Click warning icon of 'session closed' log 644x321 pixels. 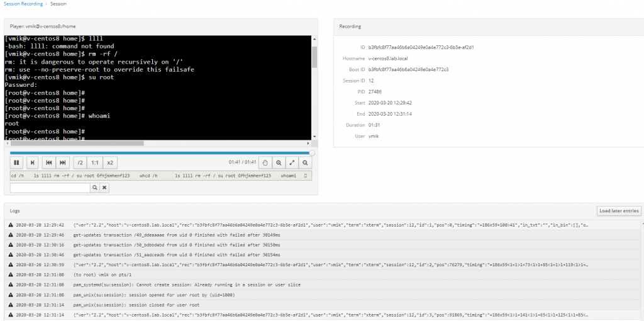point(11,305)
